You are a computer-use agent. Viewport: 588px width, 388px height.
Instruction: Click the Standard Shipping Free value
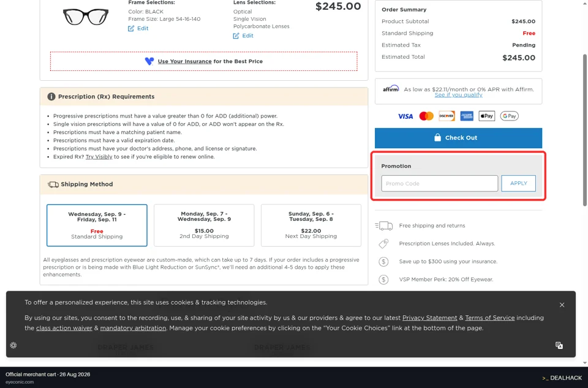(x=529, y=33)
